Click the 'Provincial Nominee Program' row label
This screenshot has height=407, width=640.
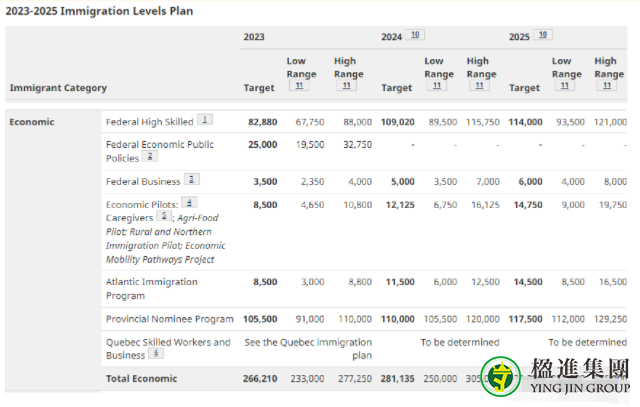(170, 319)
